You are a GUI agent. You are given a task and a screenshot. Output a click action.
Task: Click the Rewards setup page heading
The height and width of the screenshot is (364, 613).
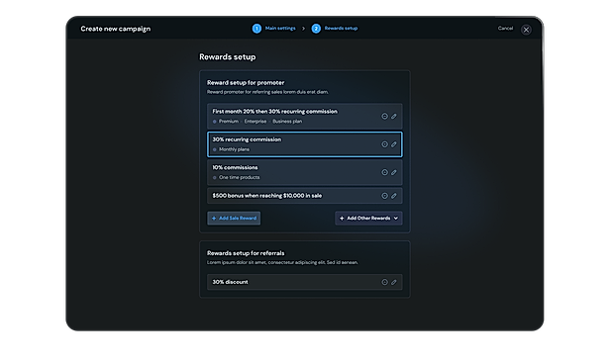tap(228, 57)
